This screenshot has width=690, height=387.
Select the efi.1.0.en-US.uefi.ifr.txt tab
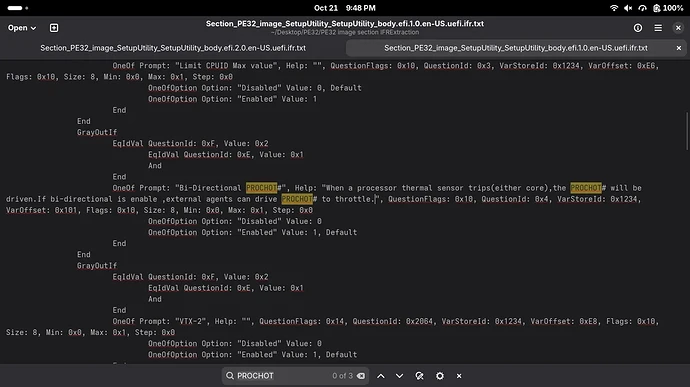click(x=516, y=48)
